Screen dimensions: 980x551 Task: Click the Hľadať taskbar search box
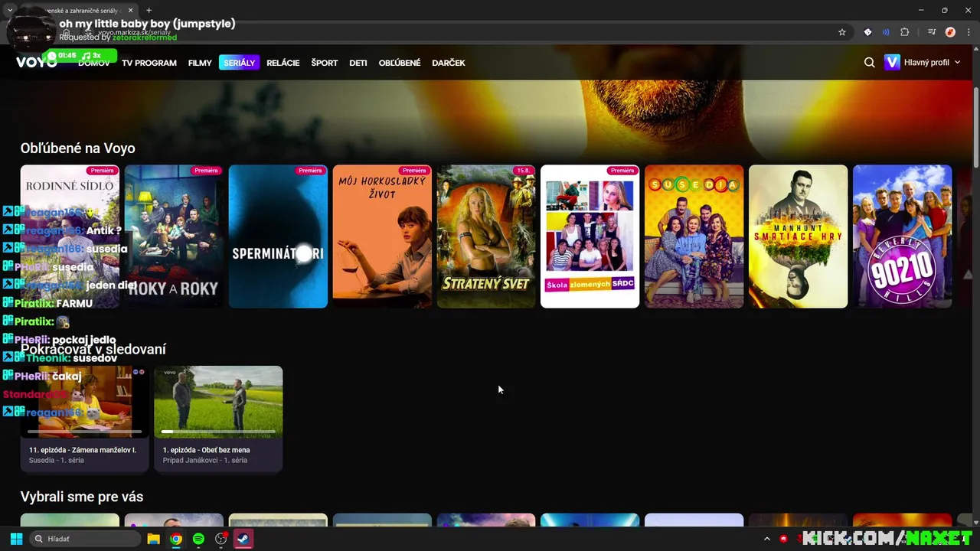84,539
